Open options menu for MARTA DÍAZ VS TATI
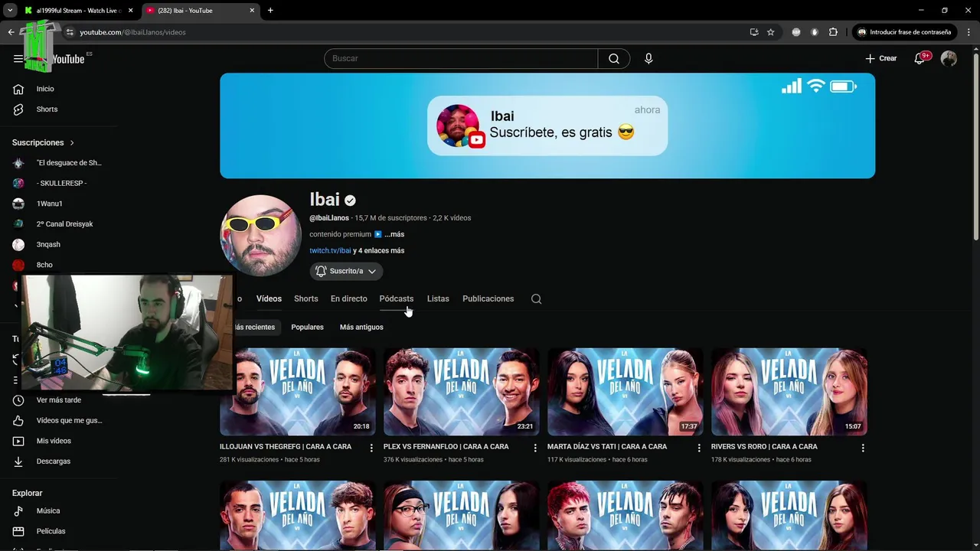 698,448
